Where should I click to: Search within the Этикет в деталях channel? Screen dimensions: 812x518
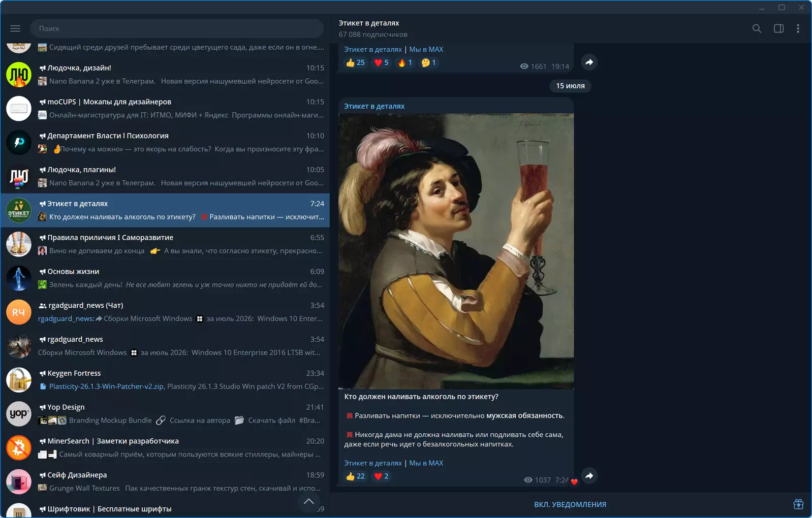(x=757, y=28)
